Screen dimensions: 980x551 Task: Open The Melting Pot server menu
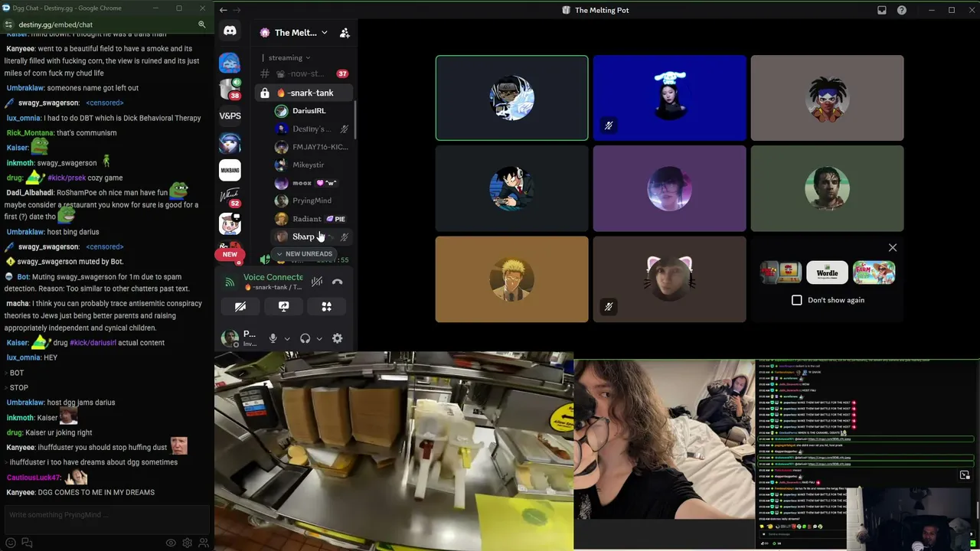[294, 33]
